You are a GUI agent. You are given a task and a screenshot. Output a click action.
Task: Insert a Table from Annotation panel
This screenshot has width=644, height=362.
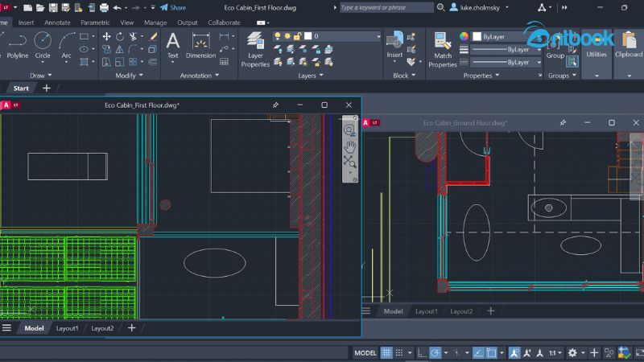[x=224, y=62]
